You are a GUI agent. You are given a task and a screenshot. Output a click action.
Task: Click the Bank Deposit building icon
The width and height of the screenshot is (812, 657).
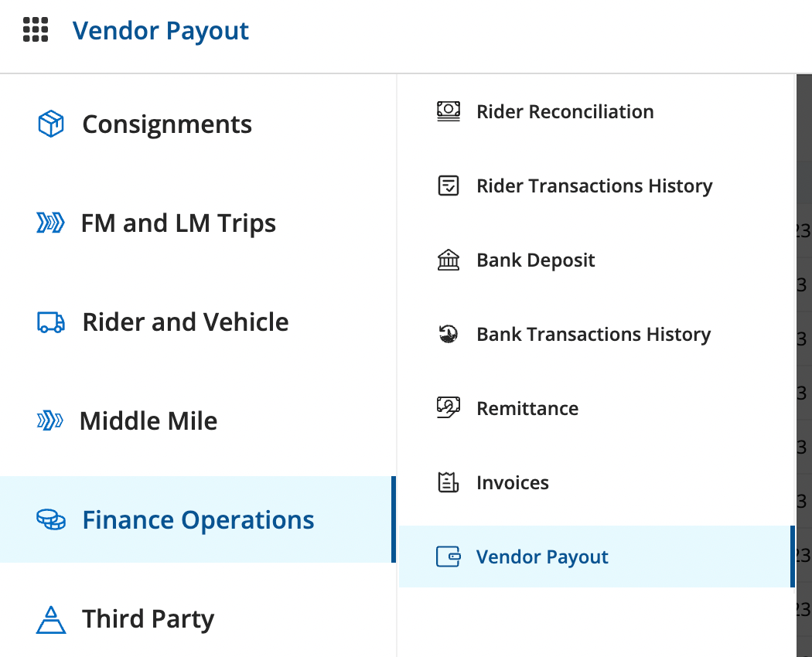click(449, 260)
